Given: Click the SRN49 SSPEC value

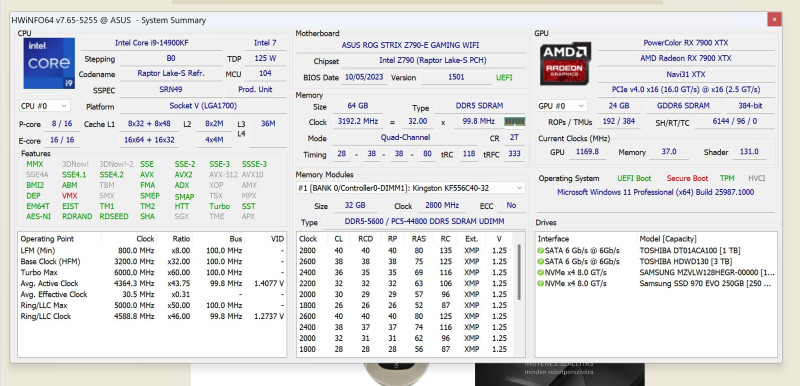Looking at the screenshot, I should tap(171, 90).
